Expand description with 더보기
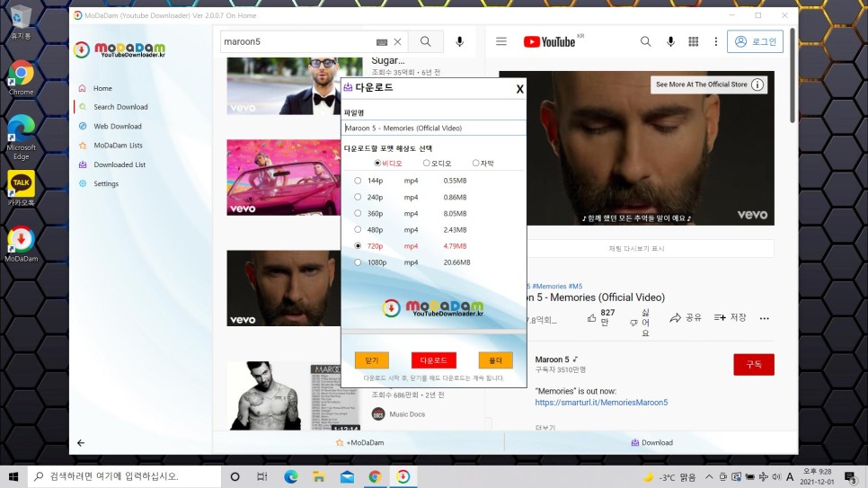Image resolution: width=868 pixels, height=488 pixels. pos(545,428)
